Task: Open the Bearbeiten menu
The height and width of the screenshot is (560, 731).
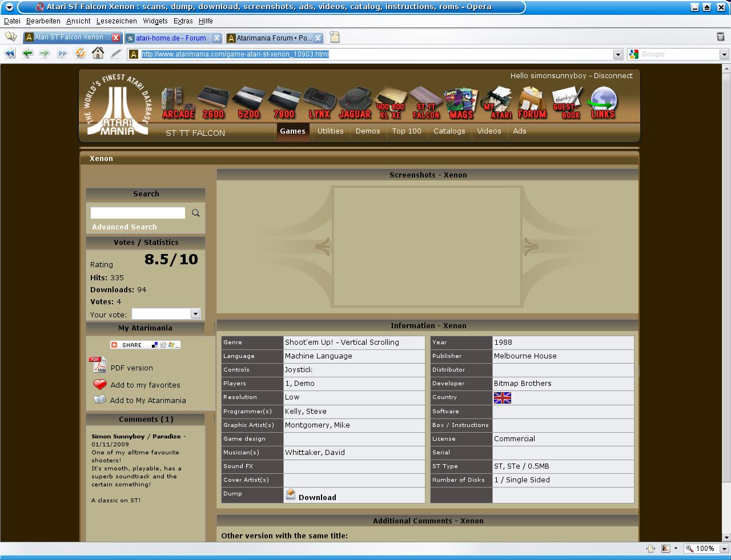Action: pos(43,21)
